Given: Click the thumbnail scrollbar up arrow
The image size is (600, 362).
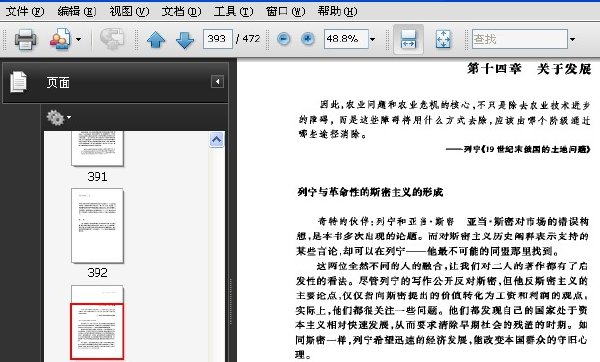Looking at the screenshot, I should [217, 140].
